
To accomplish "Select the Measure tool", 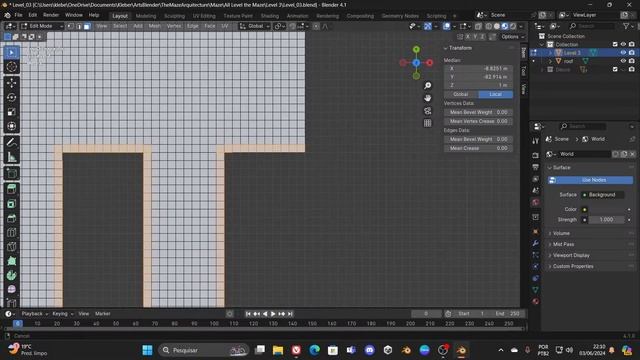I will (11, 157).
